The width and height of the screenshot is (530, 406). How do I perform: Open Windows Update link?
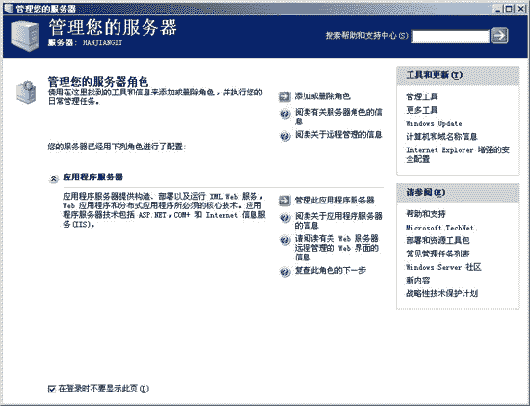[434, 123]
